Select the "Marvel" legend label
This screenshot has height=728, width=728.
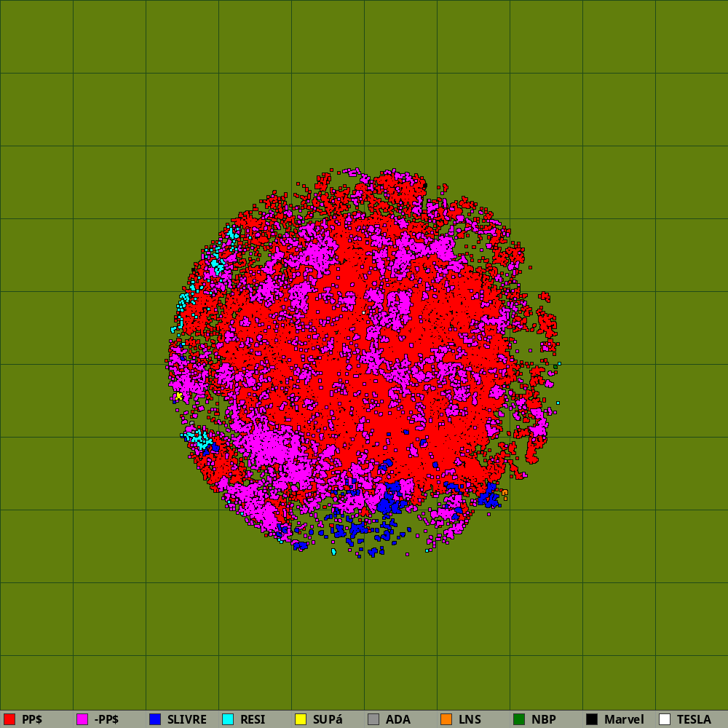pos(624,719)
